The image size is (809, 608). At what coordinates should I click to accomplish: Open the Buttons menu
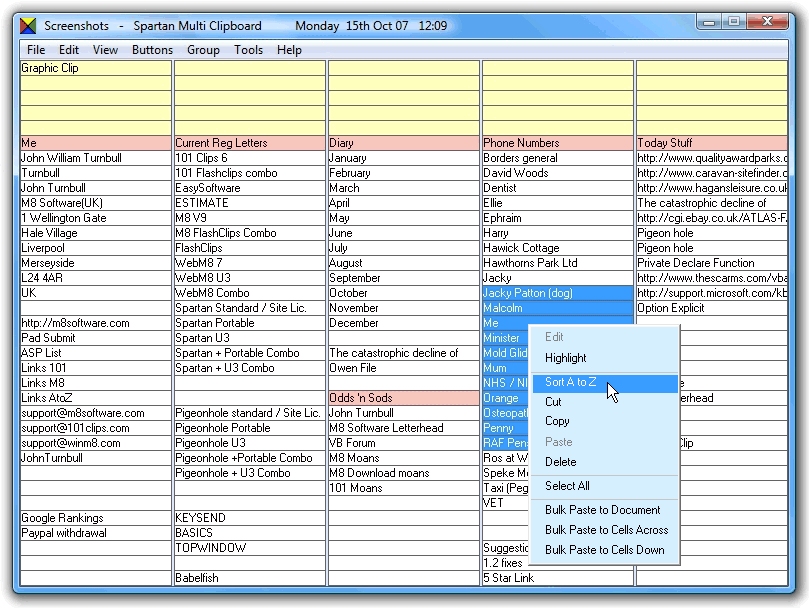(152, 50)
